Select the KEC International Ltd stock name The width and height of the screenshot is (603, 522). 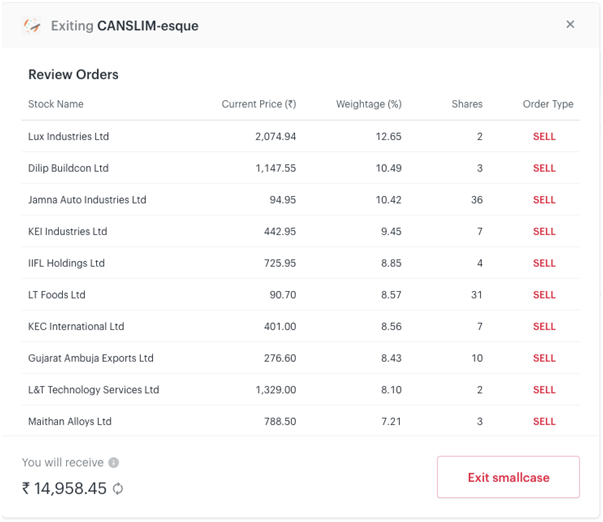point(76,326)
